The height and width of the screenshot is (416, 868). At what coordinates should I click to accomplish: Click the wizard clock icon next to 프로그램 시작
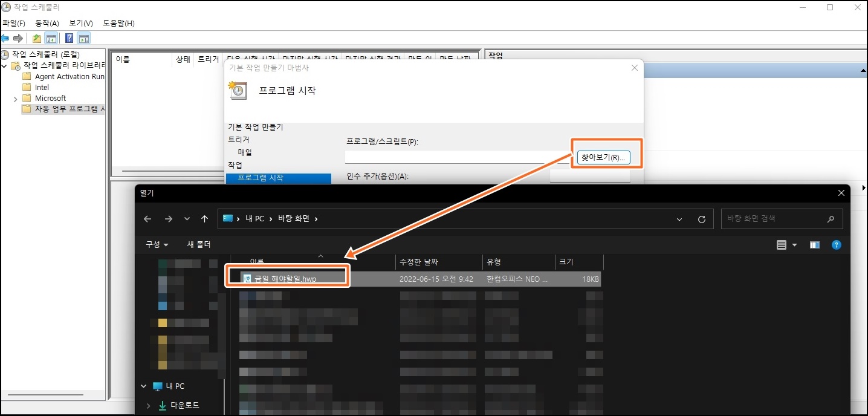(x=237, y=90)
